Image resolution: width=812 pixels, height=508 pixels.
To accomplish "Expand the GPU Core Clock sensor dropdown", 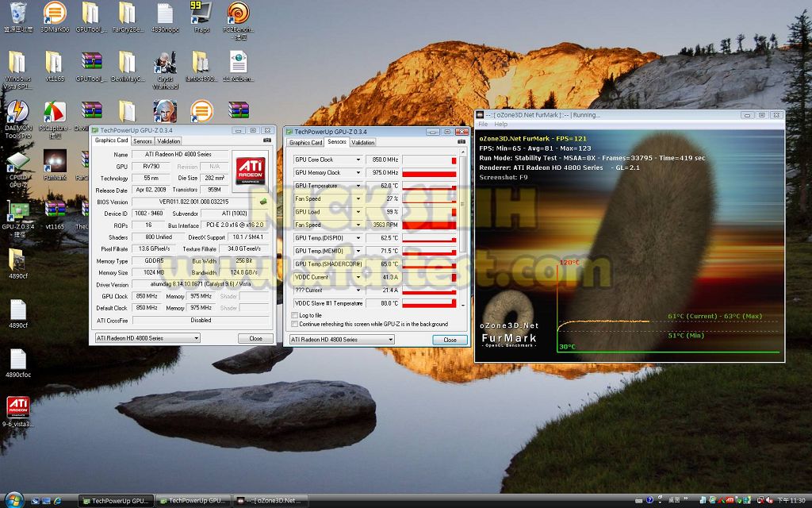I will (x=358, y=160).
